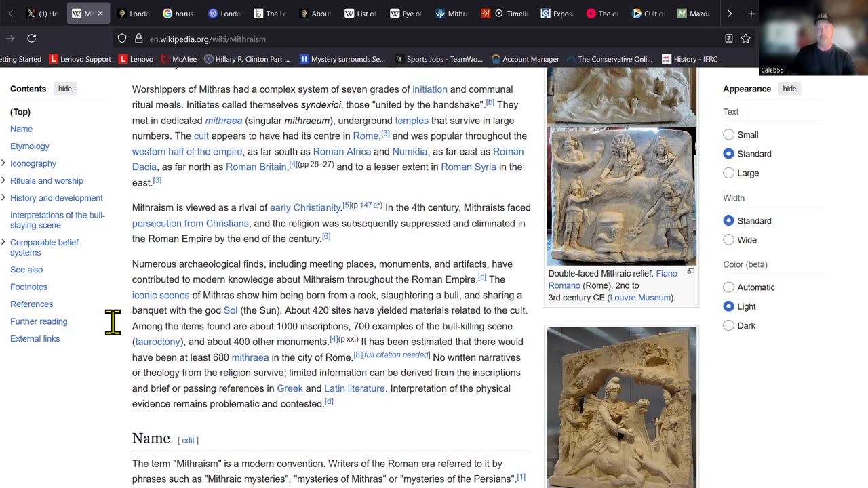Open the 'persecution from Christians' link
868x488 pixels.
click(x=191, y=223)
